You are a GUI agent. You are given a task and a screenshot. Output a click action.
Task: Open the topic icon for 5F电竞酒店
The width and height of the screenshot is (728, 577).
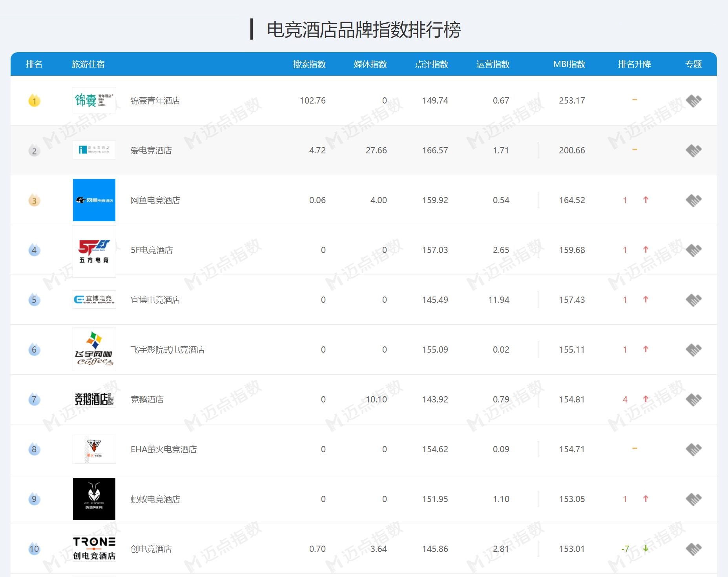pos(693,250)
